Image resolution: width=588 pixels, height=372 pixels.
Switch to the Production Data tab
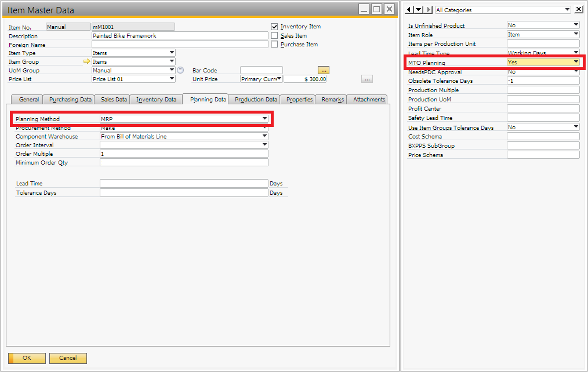pyautogui.click(x=255, y=100)
